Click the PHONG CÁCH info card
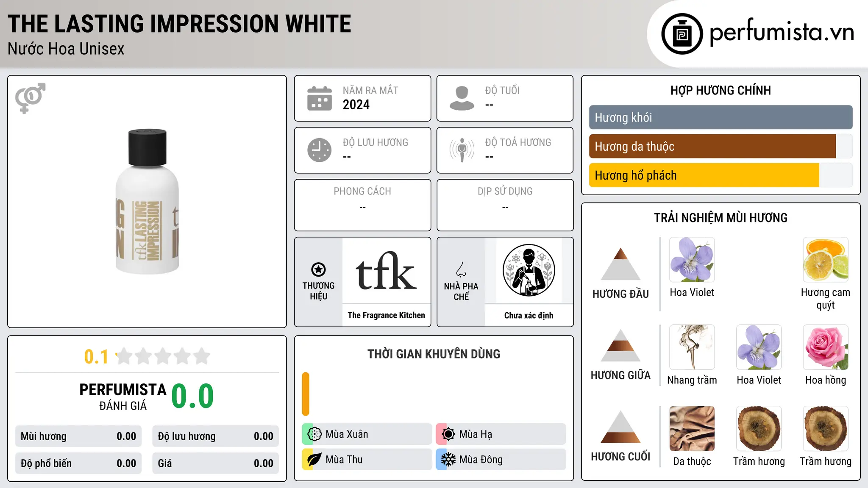The width and height of the screenshot is (868, 488). point(362,205)
